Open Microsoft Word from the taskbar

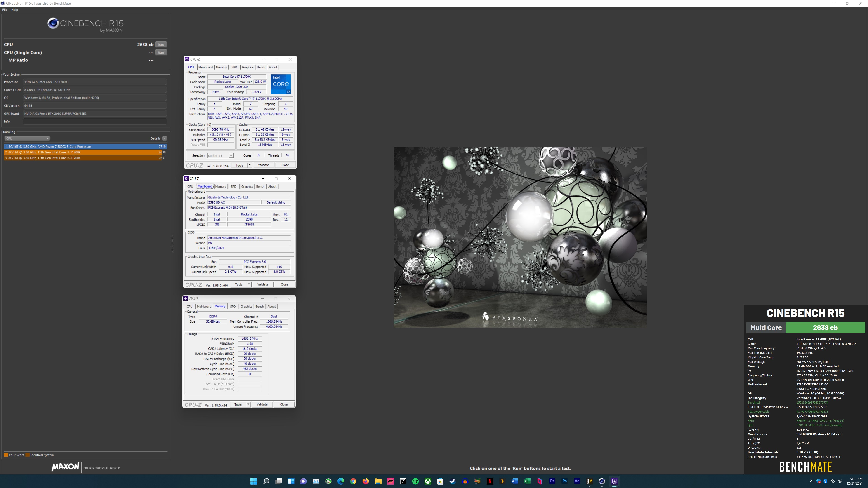point(514,481)
